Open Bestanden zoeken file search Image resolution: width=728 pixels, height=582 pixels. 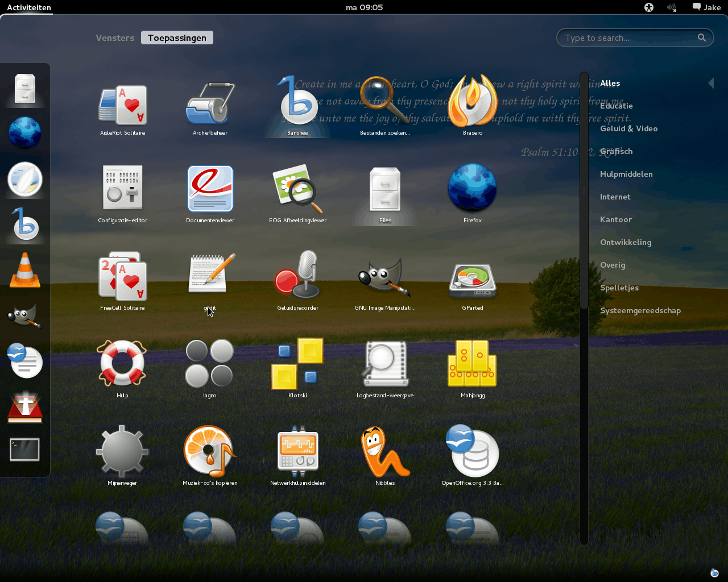[x=385, y=106]
